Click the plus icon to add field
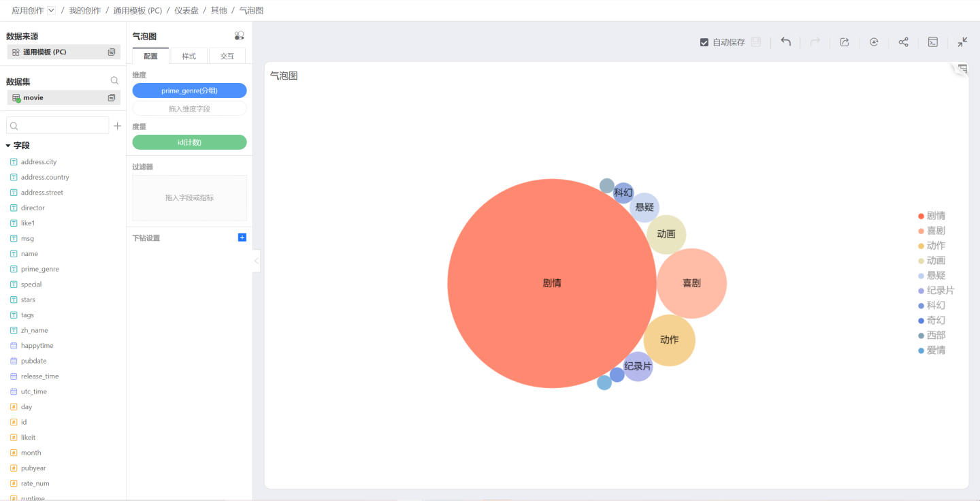 117,126
